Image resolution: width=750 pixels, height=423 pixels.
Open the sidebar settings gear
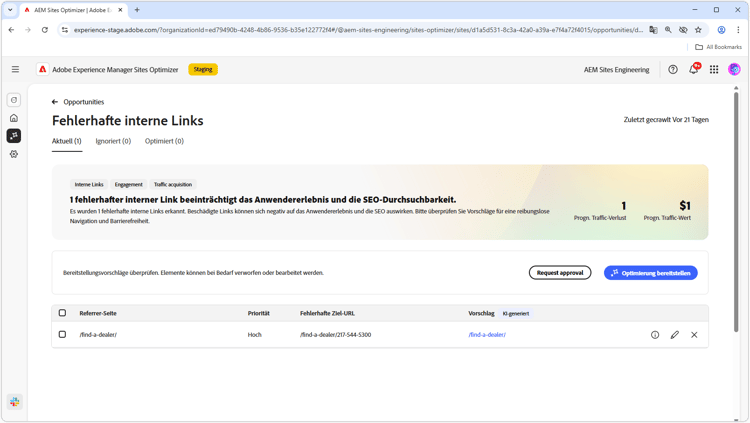[14, 154]
